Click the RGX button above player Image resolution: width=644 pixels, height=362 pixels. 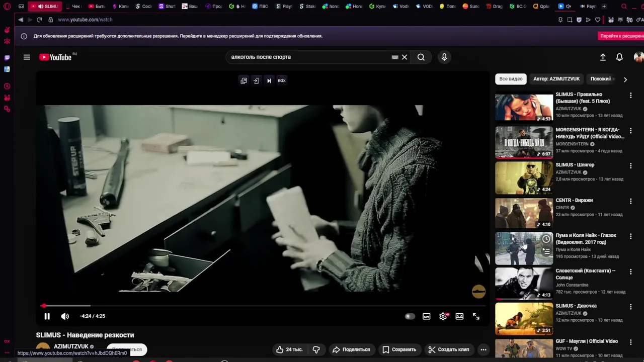[282, 80]
